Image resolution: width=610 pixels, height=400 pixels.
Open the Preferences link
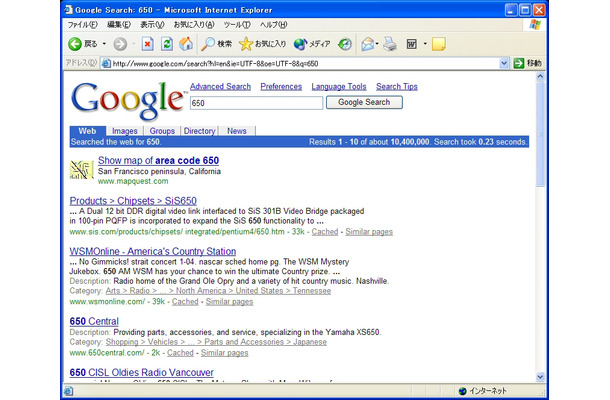[281, 87]
